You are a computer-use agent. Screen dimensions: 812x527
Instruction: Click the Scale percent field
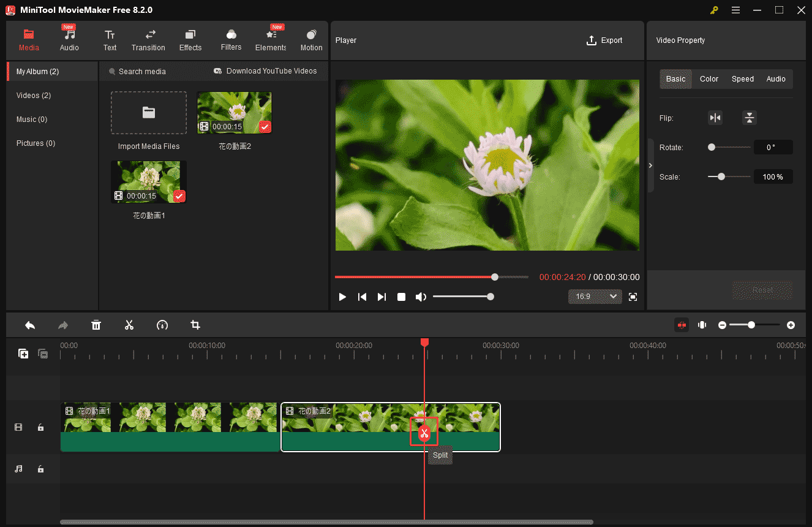point(773,176)
